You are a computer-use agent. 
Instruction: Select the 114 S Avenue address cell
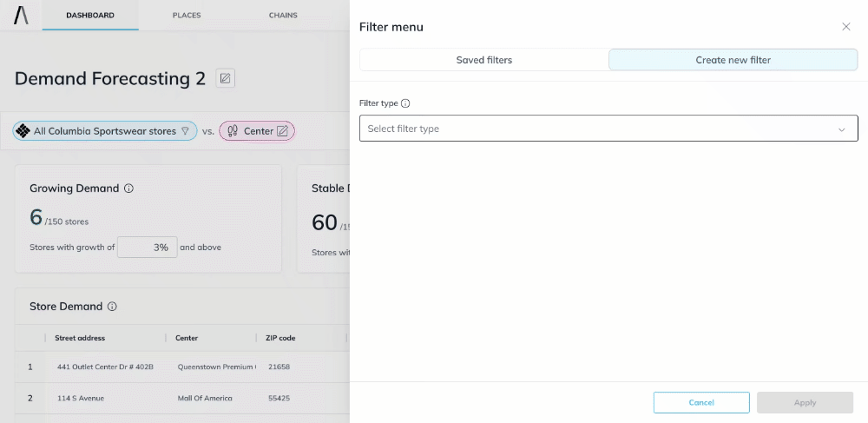coord(81,398)
